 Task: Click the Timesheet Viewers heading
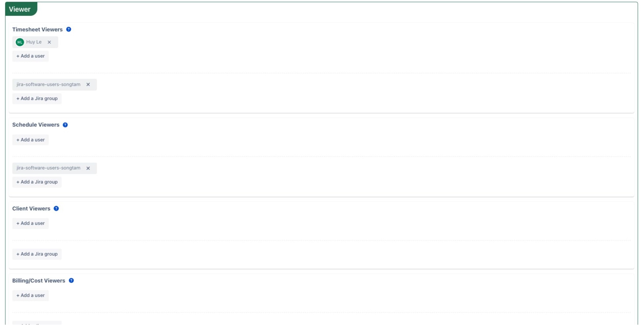click(37, 30)
